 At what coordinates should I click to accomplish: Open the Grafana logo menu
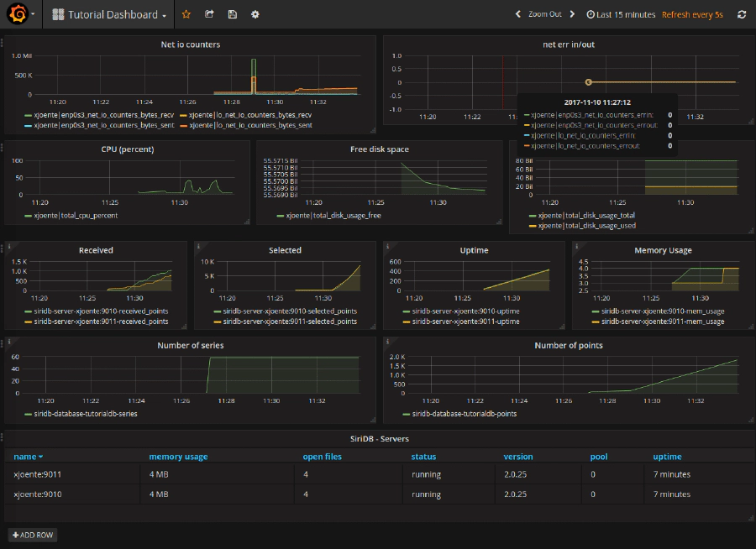[x=20, y=14]
